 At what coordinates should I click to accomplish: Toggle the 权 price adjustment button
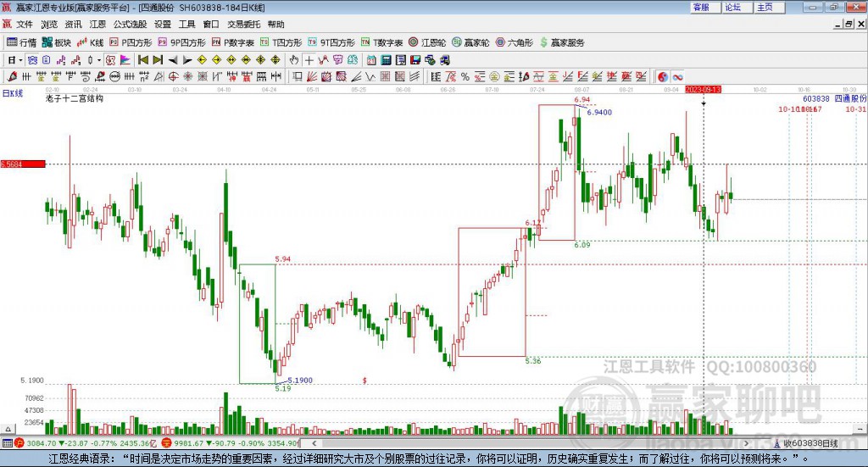point(110,60)
